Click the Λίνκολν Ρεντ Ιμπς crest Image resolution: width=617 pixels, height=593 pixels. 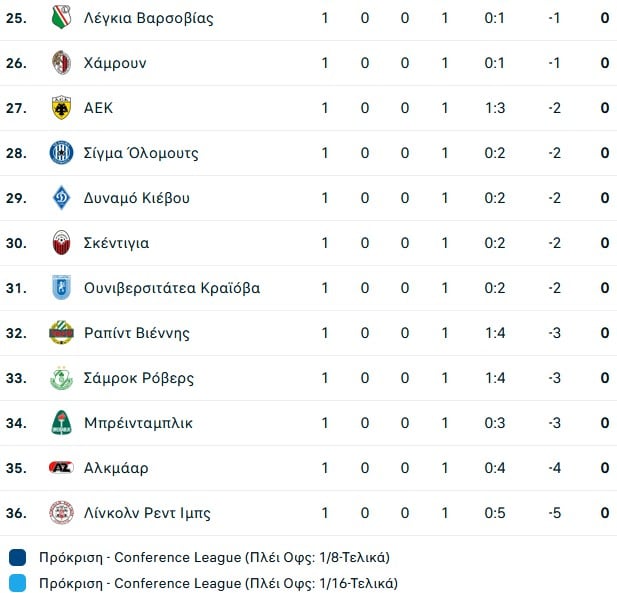click(x=62, y=513)
